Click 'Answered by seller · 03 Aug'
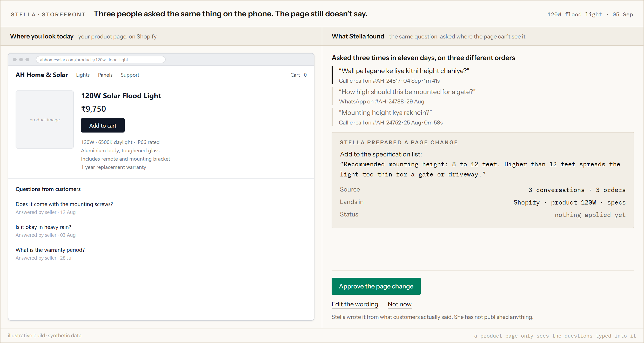Image resolution: width=644 pixels, height=343 pixels. (45, 235)
